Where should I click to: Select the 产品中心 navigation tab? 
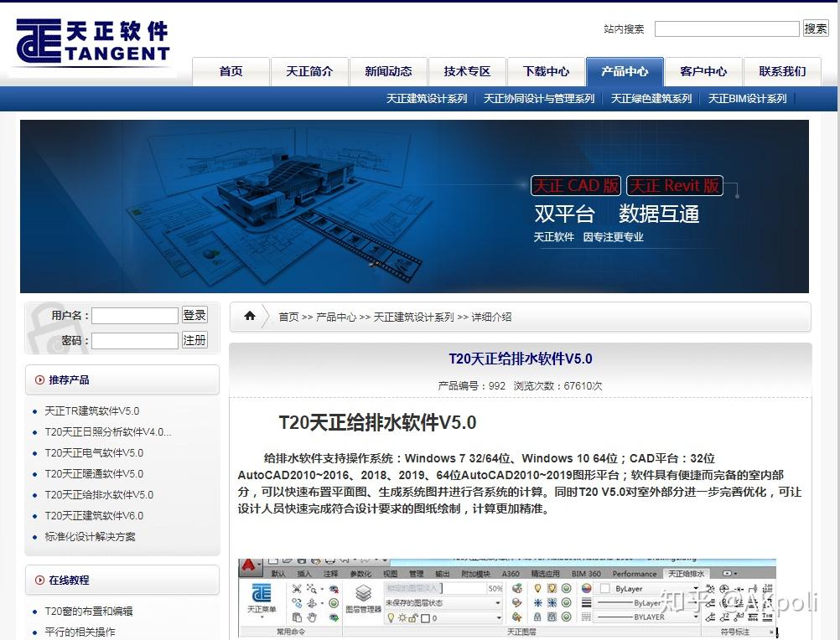pos(625,71)
